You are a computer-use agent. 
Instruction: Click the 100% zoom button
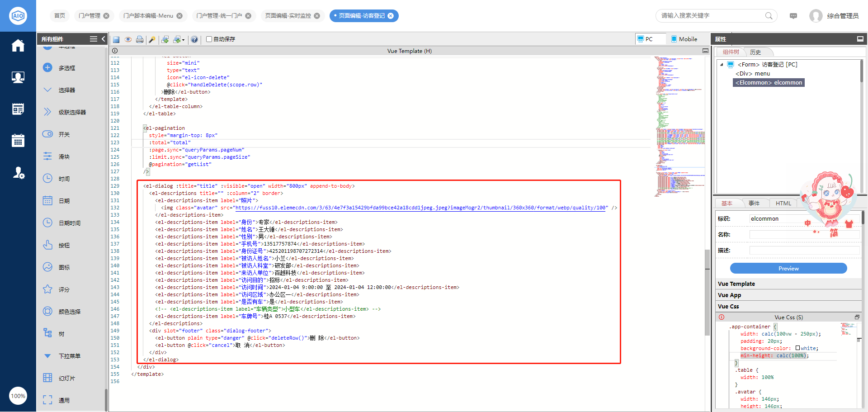[x=18, y=396]
